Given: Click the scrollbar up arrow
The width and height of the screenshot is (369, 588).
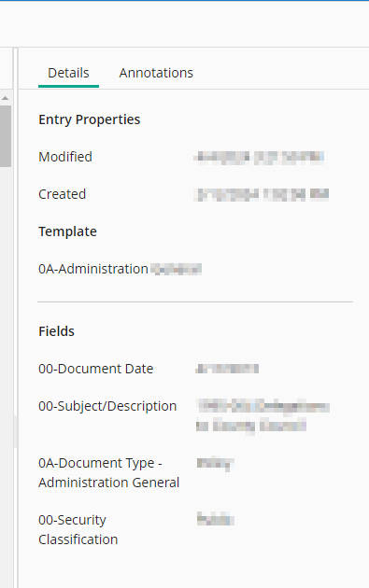Looking at the screenshot, I should tap(6, 98).
